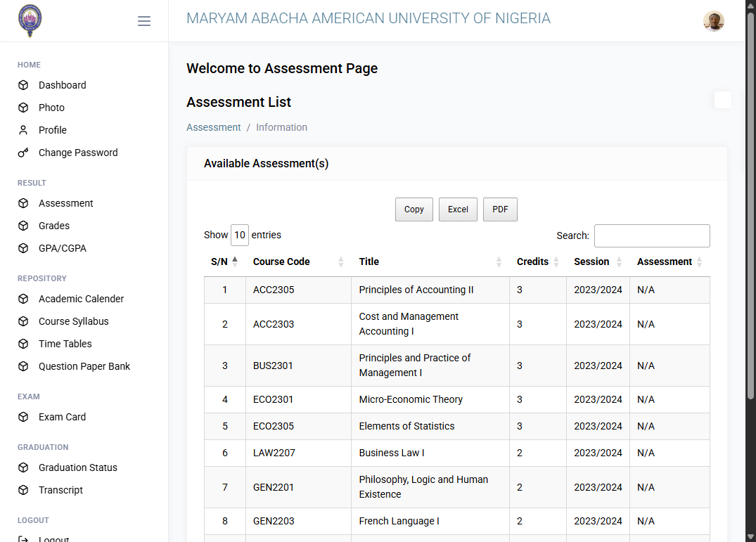The width and height of the screenshot is (756, 542).
Task: Open the user avatar profile picture
Action: [714, 20]
